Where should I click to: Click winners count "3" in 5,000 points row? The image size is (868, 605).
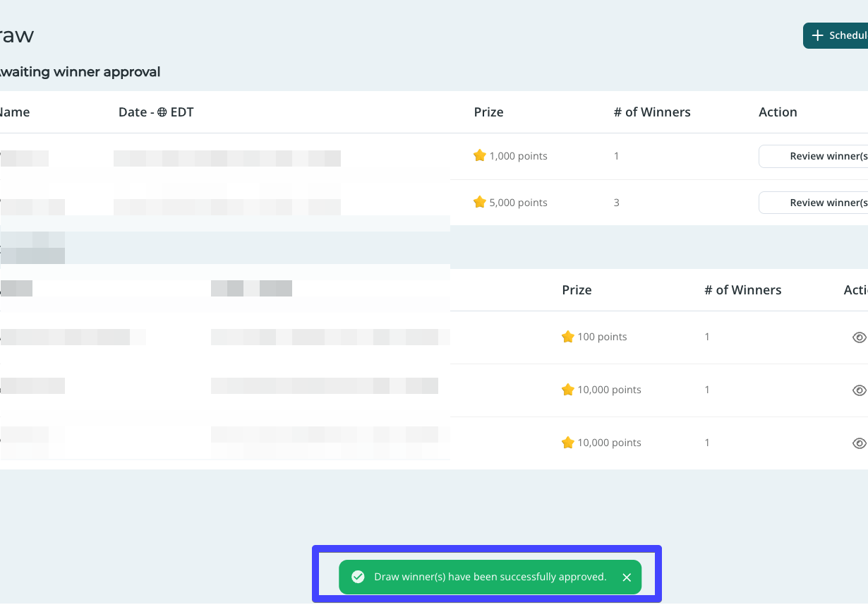(x=616, y=203)
